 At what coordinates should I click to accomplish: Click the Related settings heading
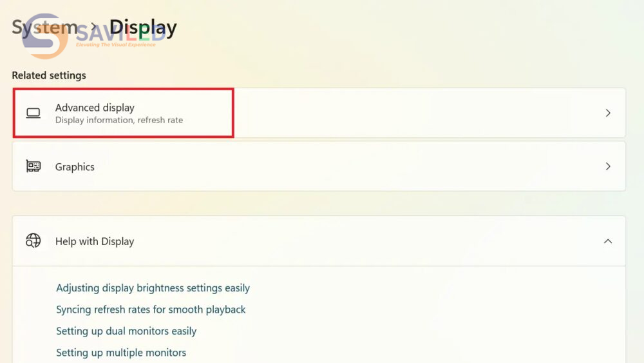click(49, 75)
